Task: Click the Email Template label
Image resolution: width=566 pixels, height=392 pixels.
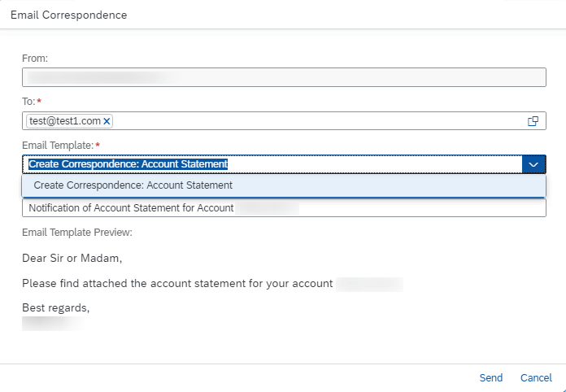Action: pyautogui.click(x=58, y=146)
